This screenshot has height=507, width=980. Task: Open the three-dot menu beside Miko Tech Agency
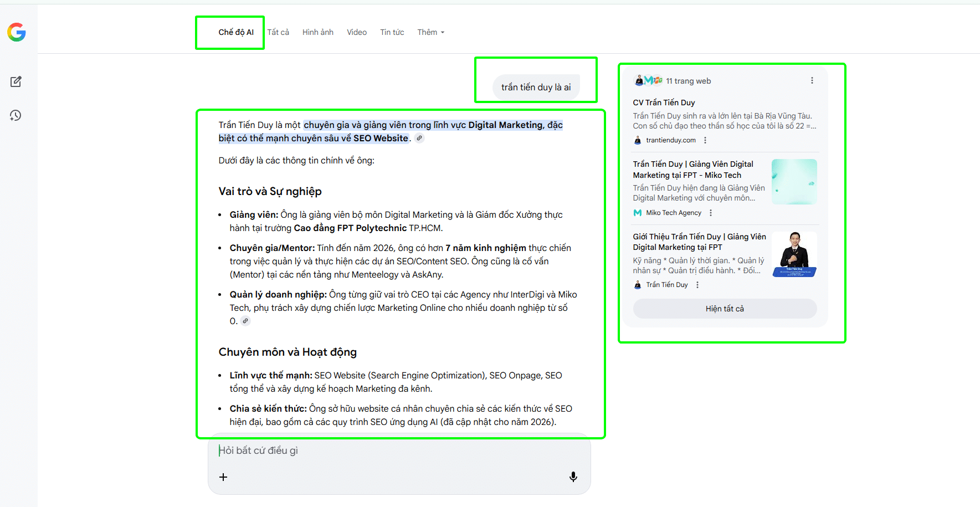(710, 212)
